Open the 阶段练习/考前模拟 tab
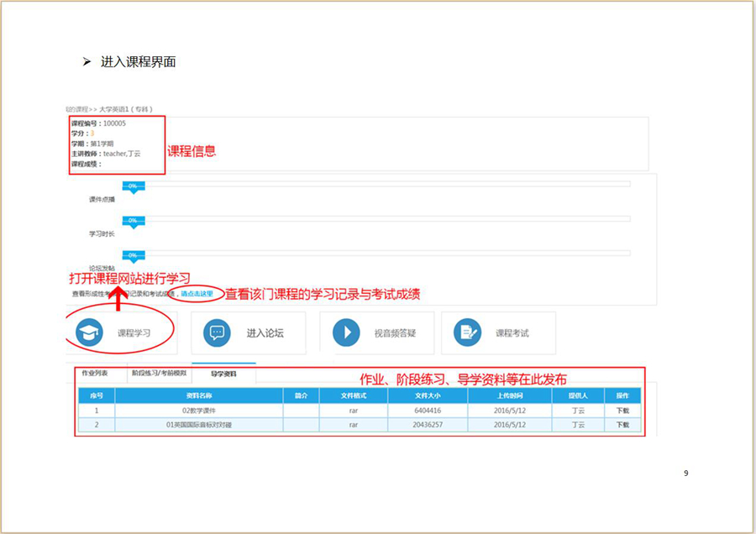Screen dimensions: 756x534 tap(159, 373)
